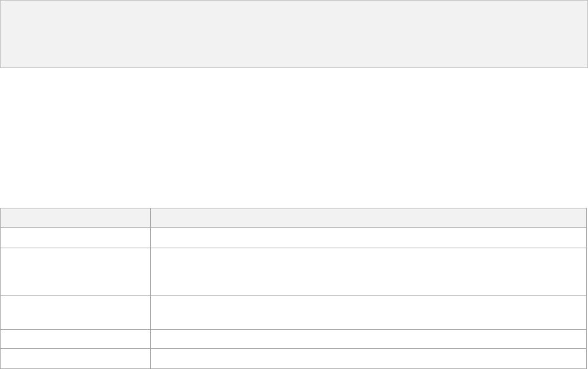This screenshot has width=588, height=369.
Task: Click column divider in the table header row
Action: (x=151, y=218)
